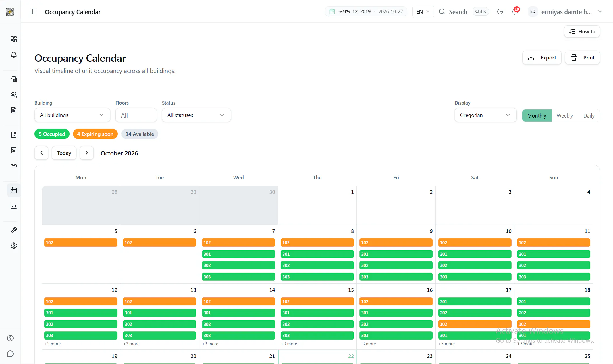Viewport: 613px width, 364px height.
Task: Open top bar notifications with 19 badge
Action: (x=515, y=11)
